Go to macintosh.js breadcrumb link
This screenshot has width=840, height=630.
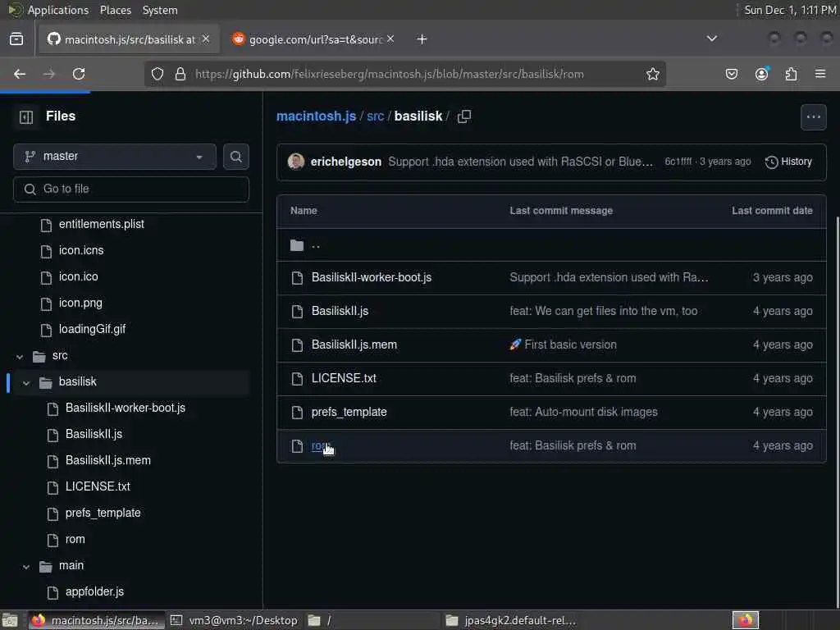[316, 116]
